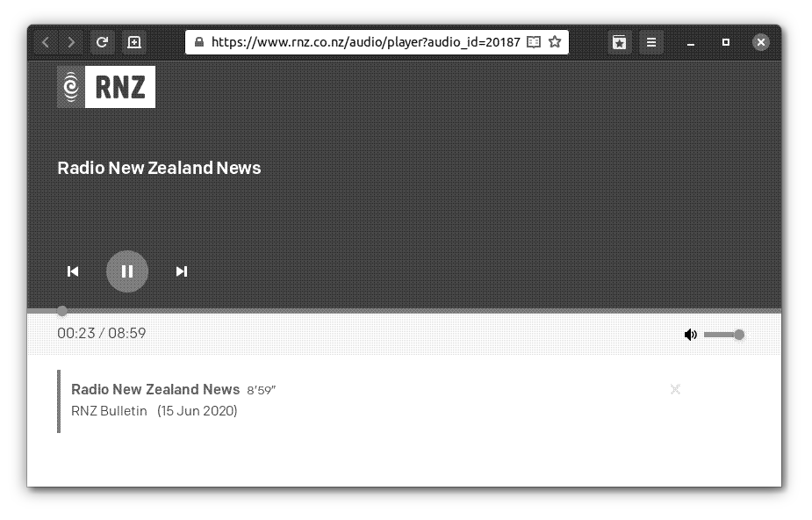Click the volume slider handle
This screenshot has height=520, width=812.
(739, 335)
